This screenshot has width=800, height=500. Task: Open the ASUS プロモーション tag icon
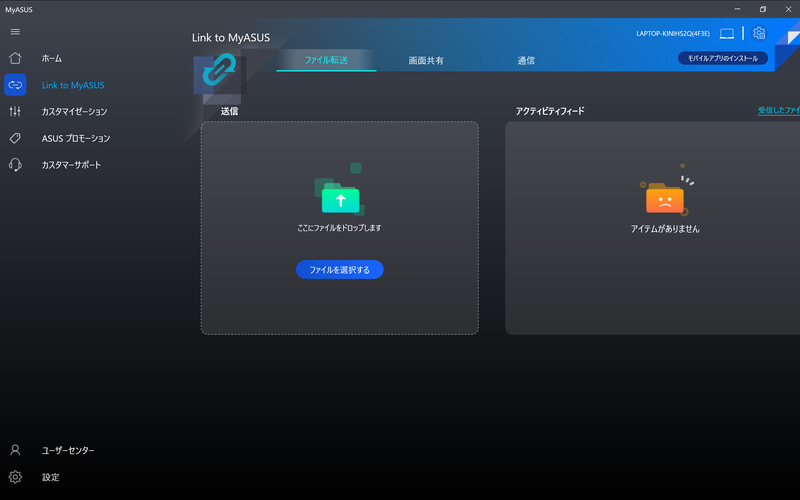pos(15,138)
